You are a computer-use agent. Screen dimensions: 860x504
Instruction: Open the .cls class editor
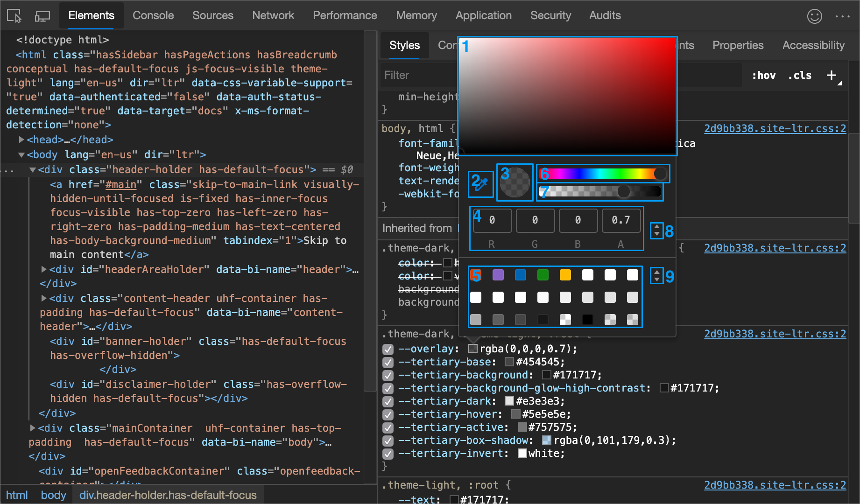click(x=799, y=75)
